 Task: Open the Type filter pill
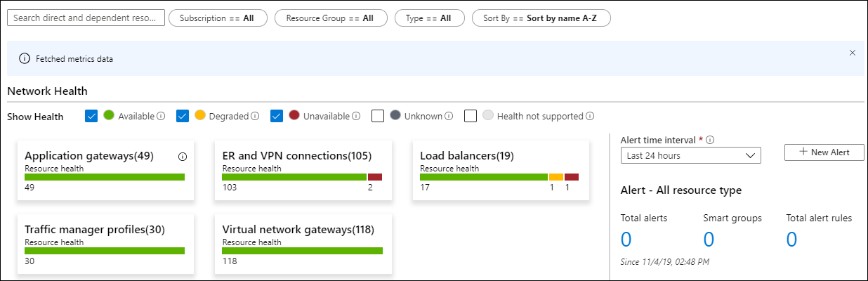click(428, 18)
